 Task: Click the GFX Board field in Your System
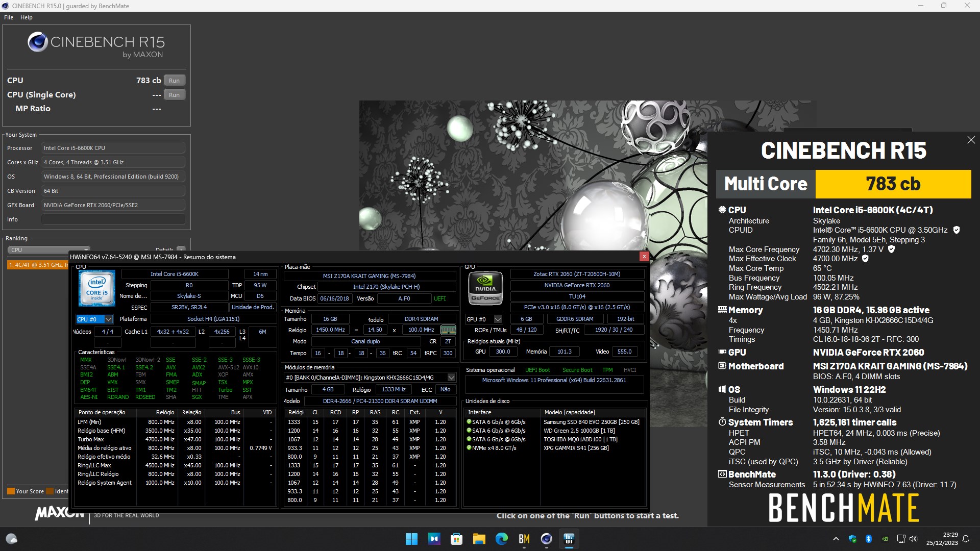click(x=113, y=205)
